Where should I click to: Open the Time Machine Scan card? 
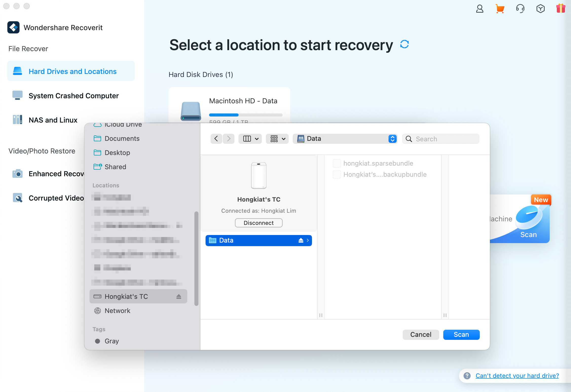(x=520, y=219)
